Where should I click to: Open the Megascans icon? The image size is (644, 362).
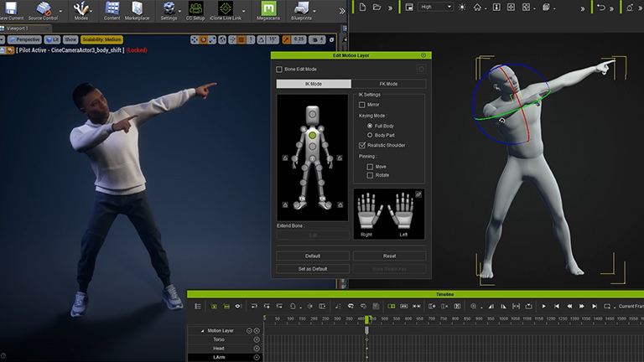click(268, 8)
